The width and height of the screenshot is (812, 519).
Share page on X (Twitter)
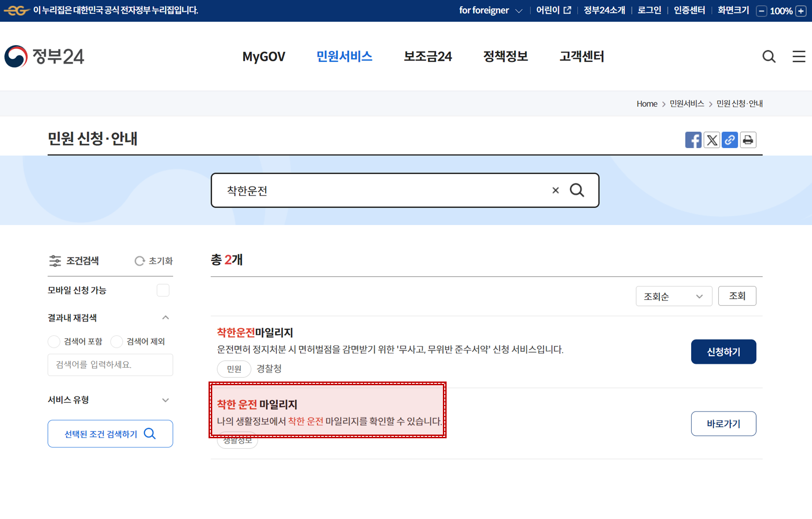[x=711, y=140]
